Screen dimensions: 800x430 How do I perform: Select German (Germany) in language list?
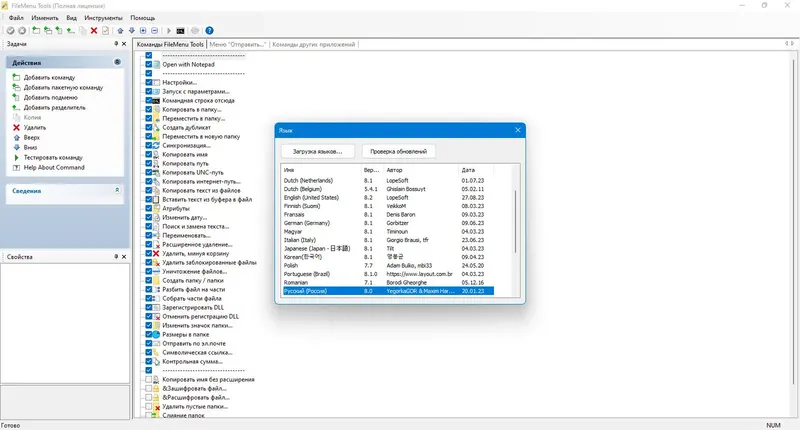tap(388, 223)
